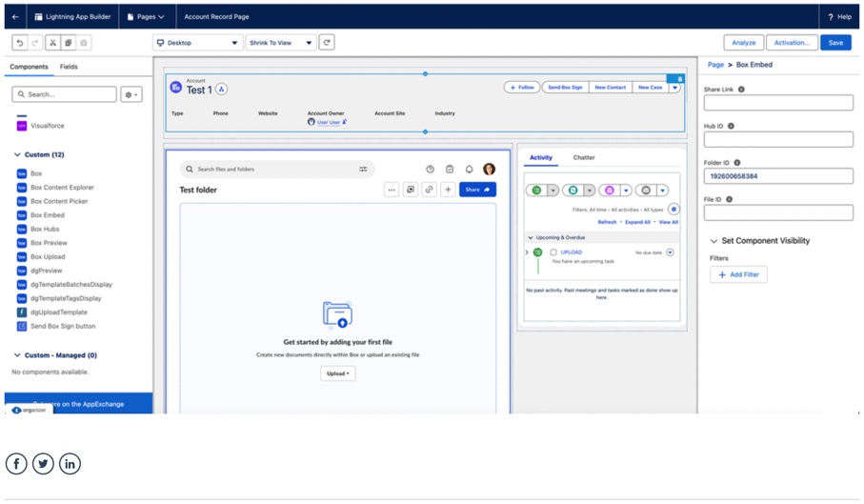The width and height of the screenshot is (864, 504).
Task: Click Folder ID info icon
Action: [x=736, y=163]
